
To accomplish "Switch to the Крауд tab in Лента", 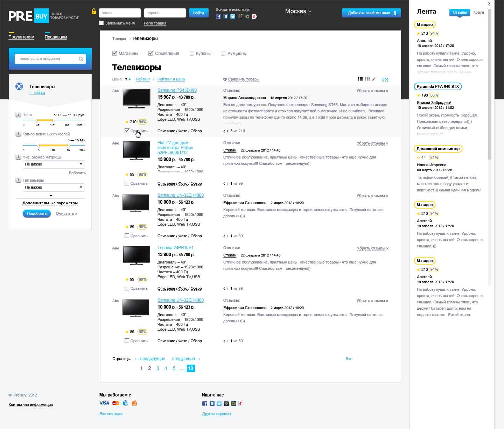I will (478, 13).
